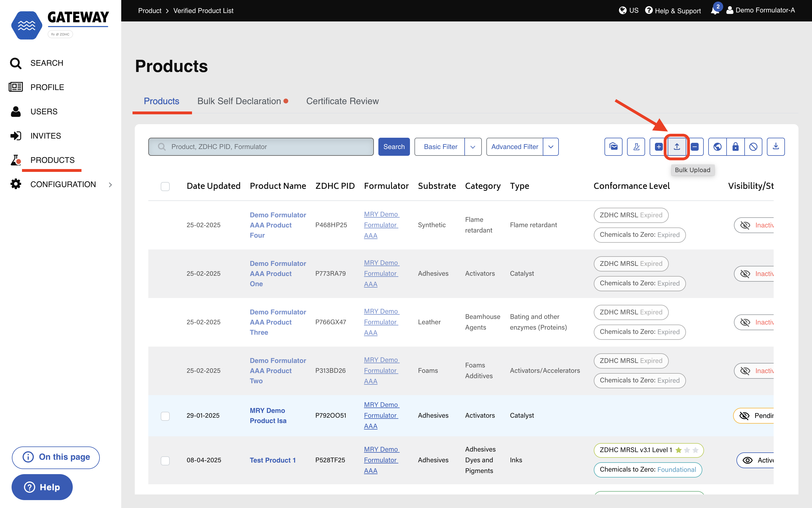Open Test Product 1 link

272,460
